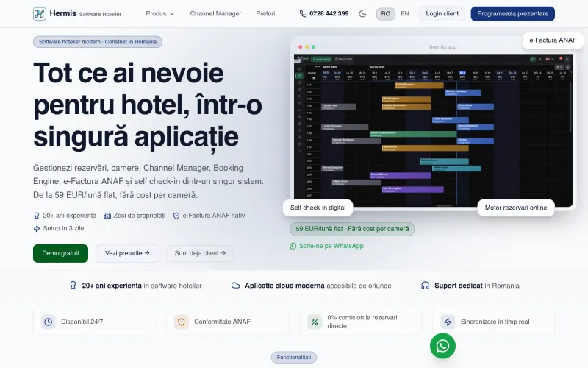Image resolution: width=588 pixels, height=368 pixels.
Task: Click the 59 EUR/lună flat pill
Action: 352,229
